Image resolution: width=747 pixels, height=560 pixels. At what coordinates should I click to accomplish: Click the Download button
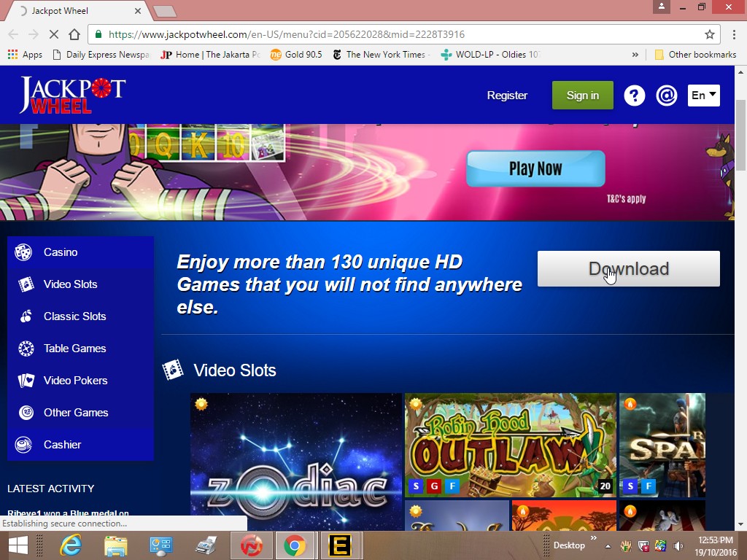(628, 268)
